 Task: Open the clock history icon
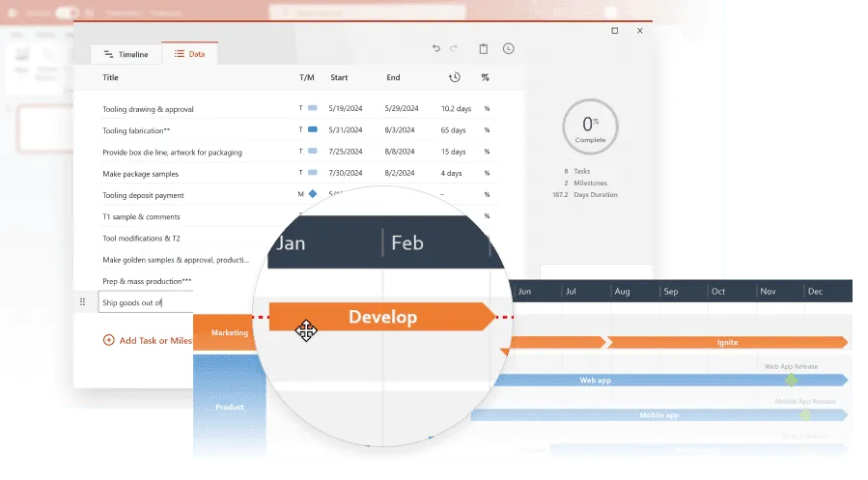pyautogui.click(x=509, y=48)
